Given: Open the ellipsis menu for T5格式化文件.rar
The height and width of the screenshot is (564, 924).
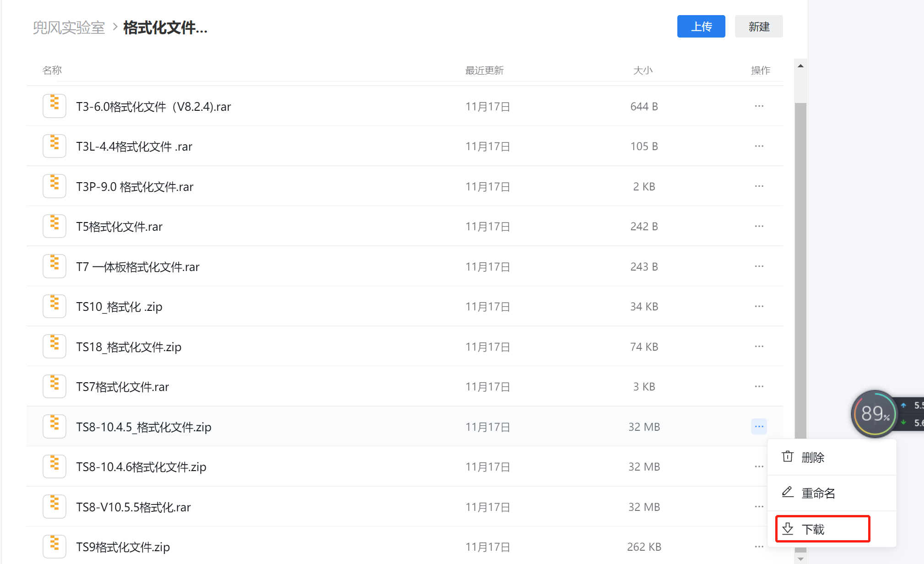Looking at the screenshot, I should point(759,226).
